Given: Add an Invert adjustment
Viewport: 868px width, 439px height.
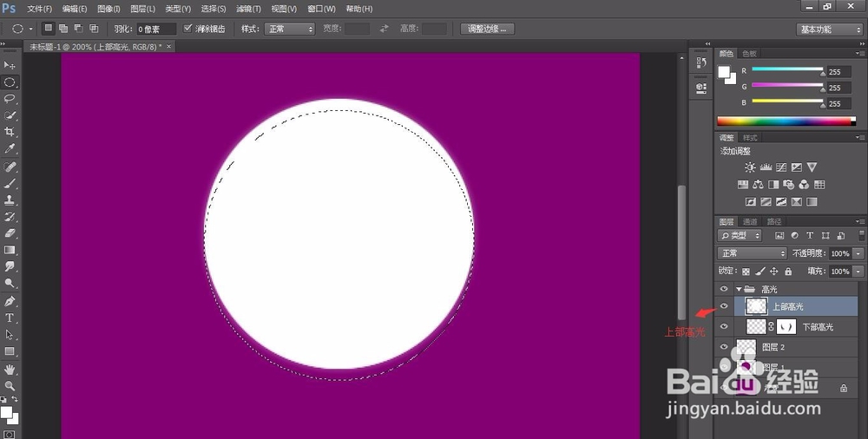Looking at the screenshot, I should [751, 201].
